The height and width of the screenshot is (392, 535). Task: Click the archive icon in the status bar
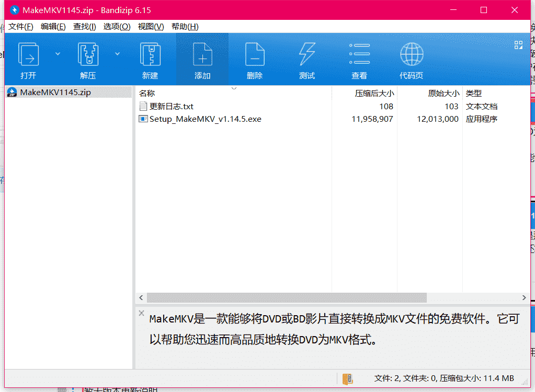(x=347, y=378)
